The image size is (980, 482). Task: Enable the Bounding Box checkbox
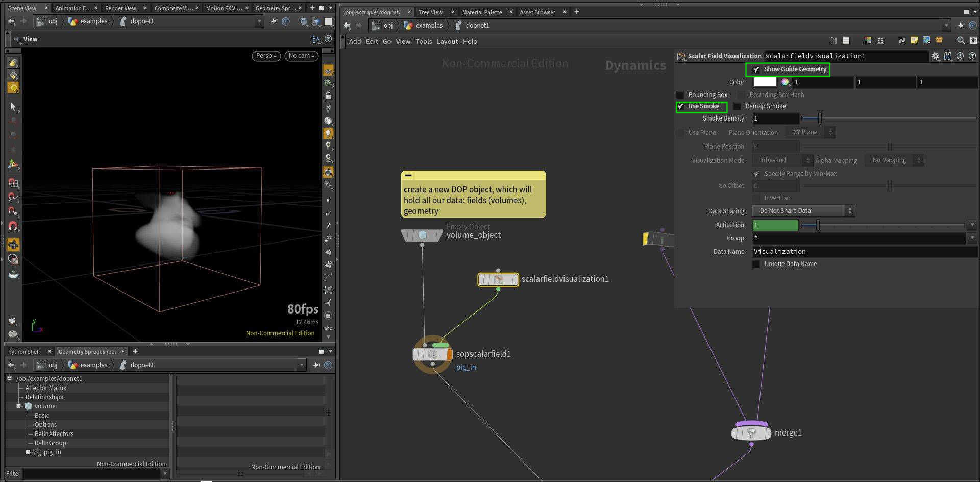680,95
